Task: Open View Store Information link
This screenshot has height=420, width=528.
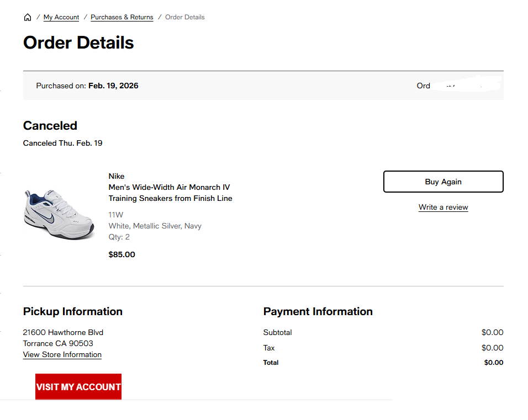Action: point(62,355)
